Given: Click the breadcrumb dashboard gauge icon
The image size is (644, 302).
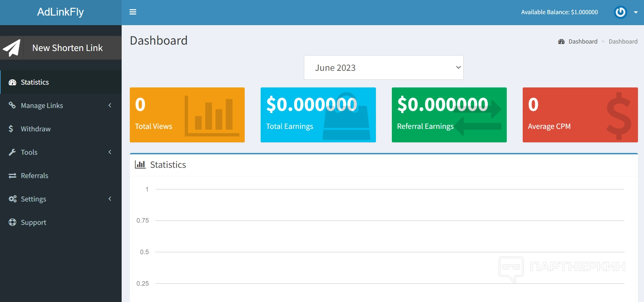Looking at the screenshot, I should [x=561, y=41].
